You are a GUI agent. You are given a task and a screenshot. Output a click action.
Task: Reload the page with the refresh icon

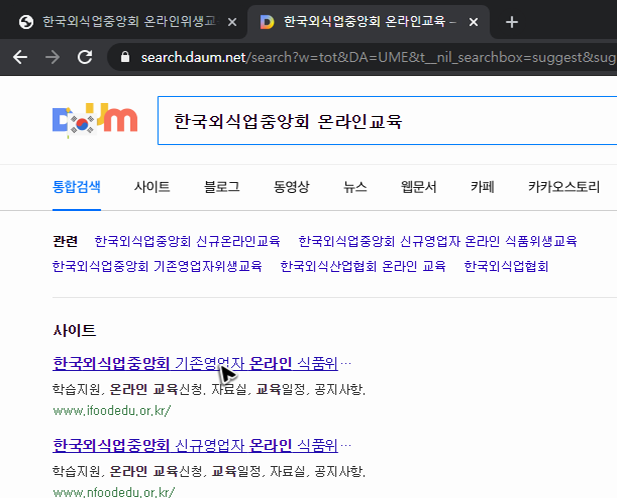coord(85,57)
